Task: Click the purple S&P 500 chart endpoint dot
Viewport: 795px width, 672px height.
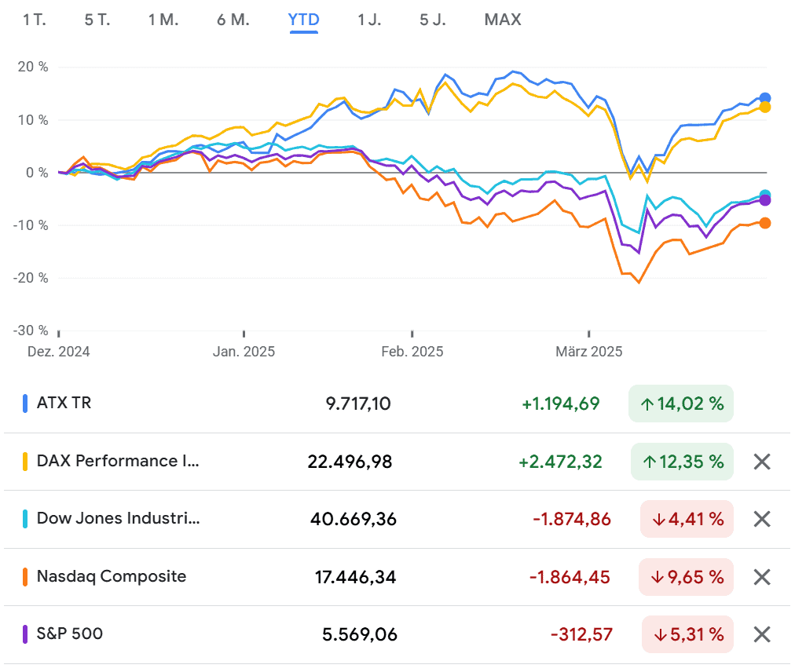Action: coord(765,200)
